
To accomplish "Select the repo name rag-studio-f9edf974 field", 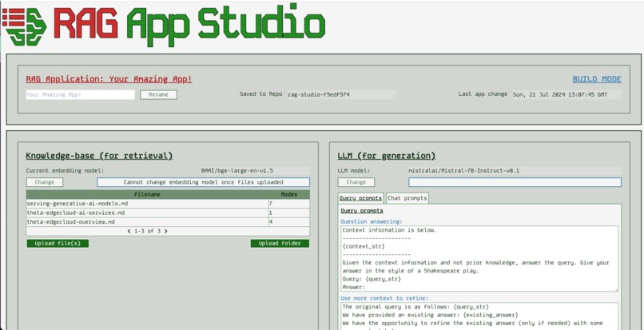I will tap(341, 94).
